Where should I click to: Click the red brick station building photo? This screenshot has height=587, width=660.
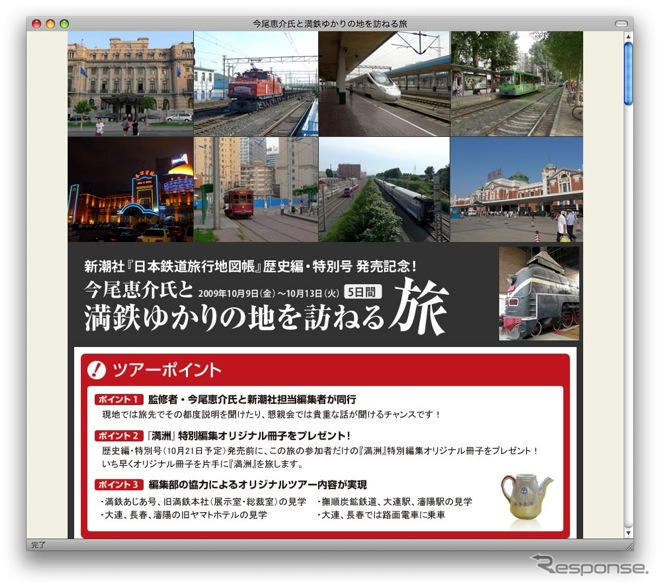click(517, 189)
